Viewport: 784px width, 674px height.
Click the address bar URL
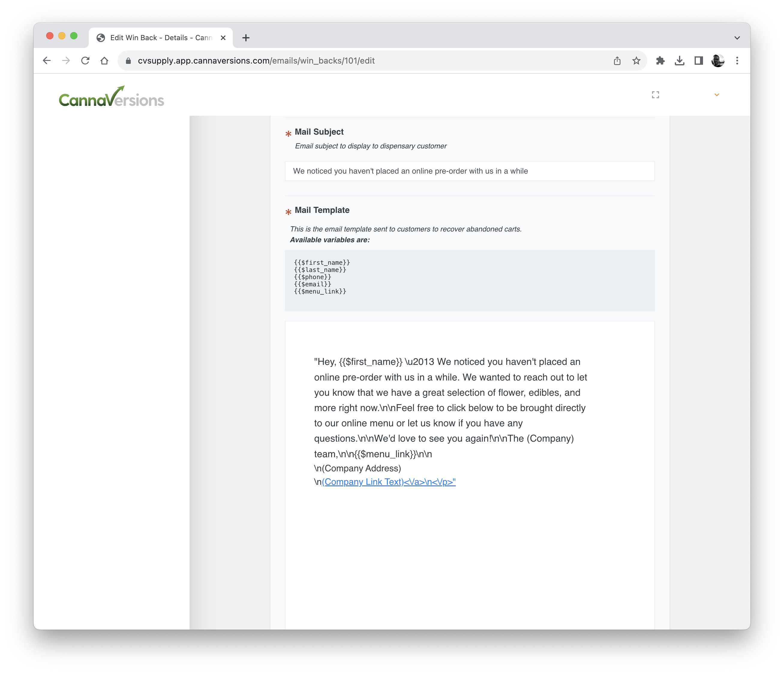(256, 61)
